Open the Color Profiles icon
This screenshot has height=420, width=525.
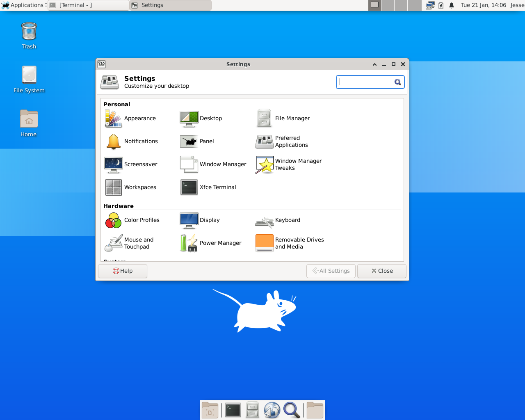pyautogui.click(x=114, y=220)
